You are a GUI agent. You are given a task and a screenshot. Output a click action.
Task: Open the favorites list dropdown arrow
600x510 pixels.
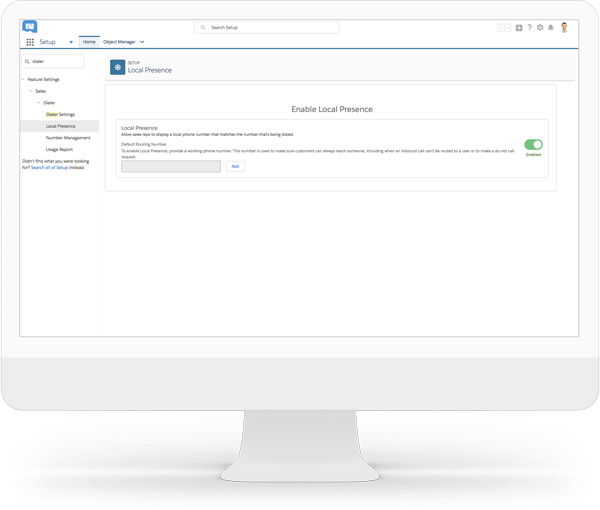(x=508, y=28)
